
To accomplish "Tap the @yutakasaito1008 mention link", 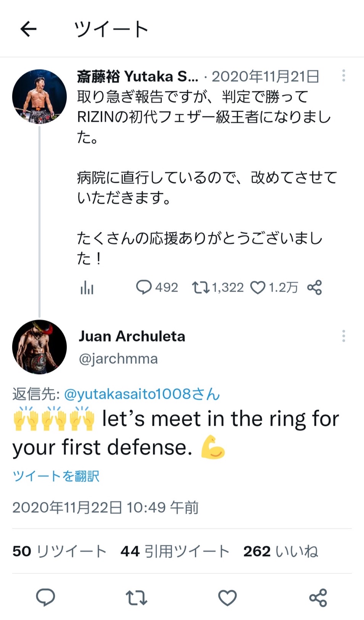I will click(142, 394).
